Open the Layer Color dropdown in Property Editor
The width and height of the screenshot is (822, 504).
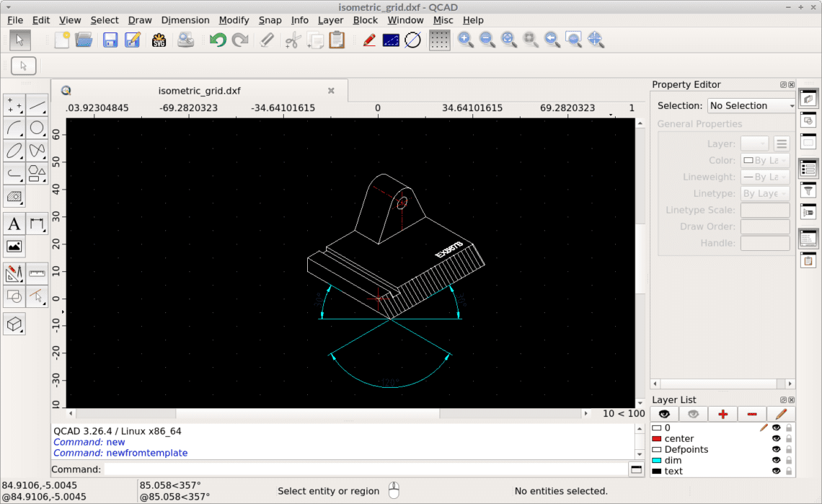pyautogui.click(x=764, y=160)
